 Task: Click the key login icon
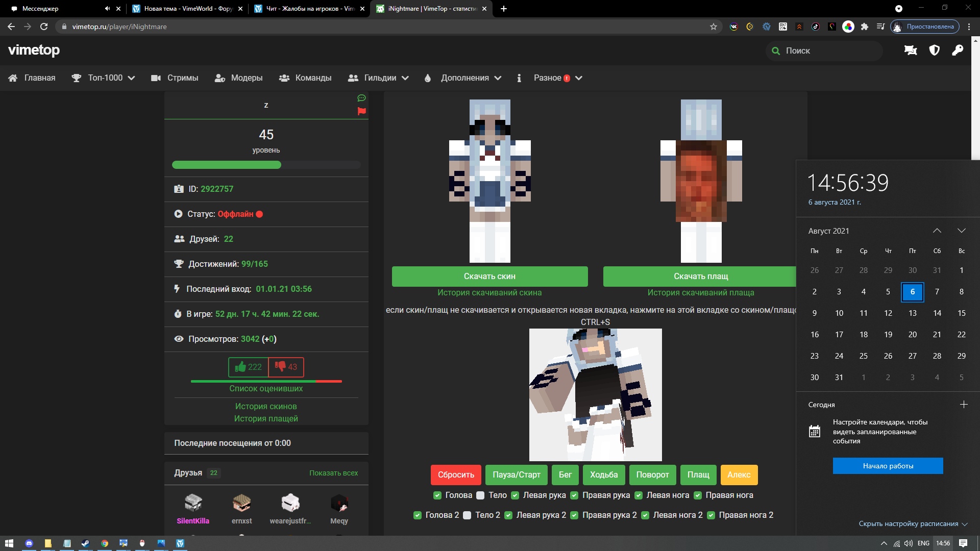(x=958, y=51)
